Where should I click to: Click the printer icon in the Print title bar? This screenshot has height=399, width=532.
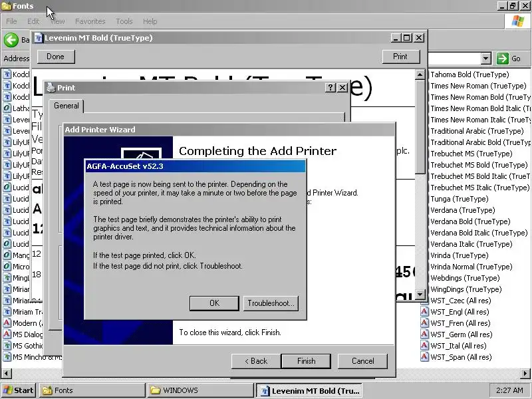(51, 88)
